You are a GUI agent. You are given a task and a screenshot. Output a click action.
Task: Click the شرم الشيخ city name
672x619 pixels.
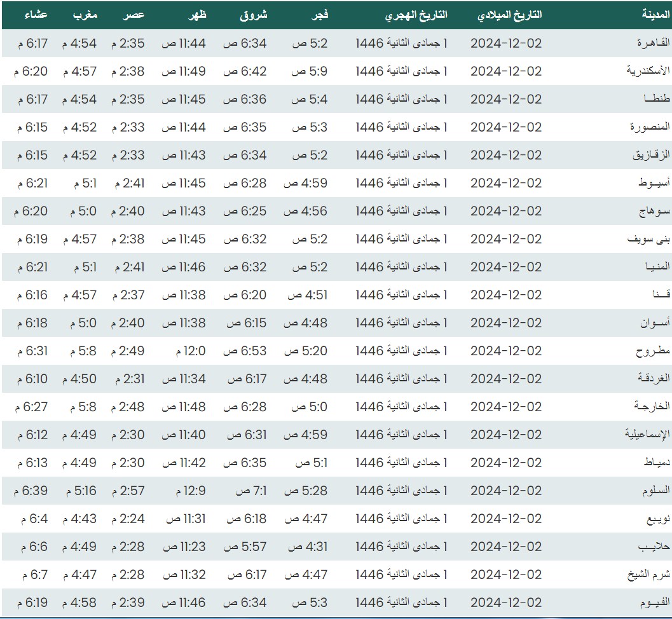[648, 575]
